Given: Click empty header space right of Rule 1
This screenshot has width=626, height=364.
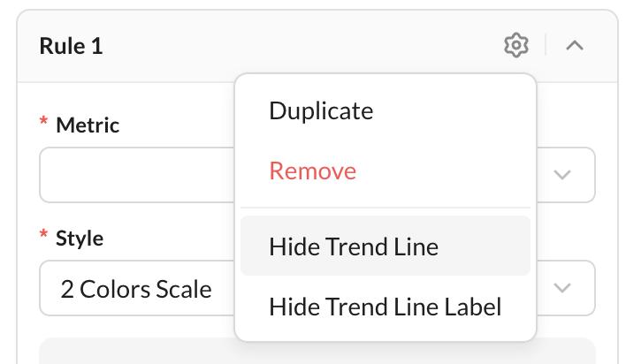Looking at the screenshot, I should coord(300,46).
